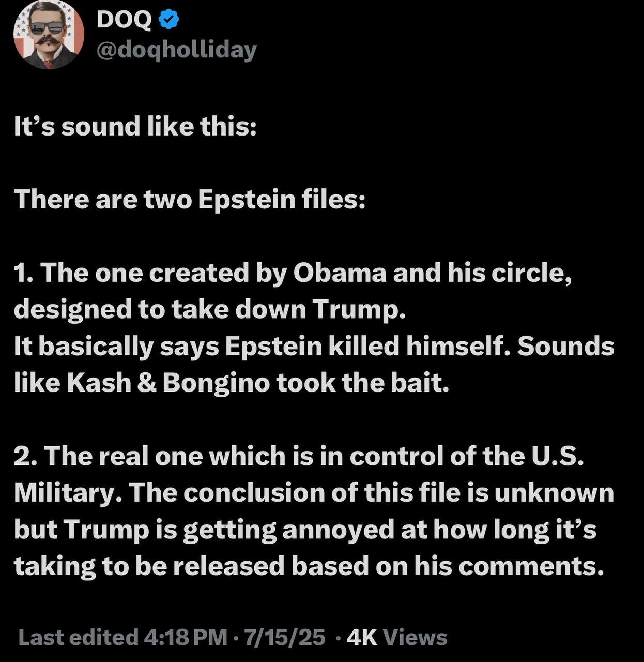
Task: Click the "Military. The conclusion of this file" line
Action: click(x=314, y=493)
